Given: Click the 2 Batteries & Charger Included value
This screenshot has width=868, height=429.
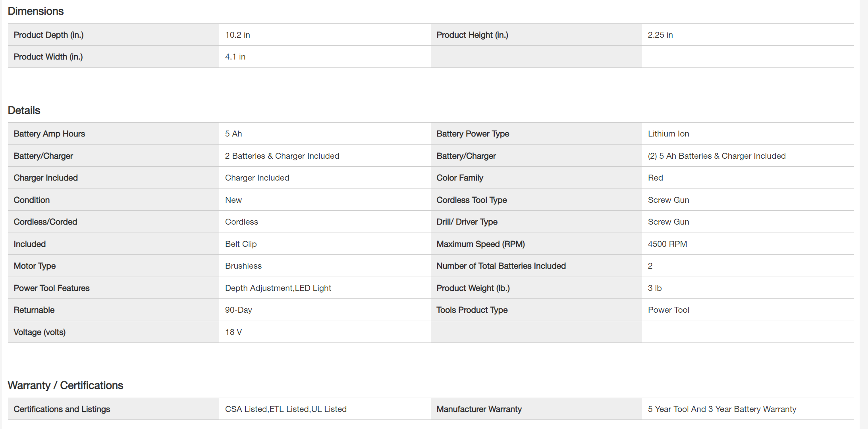Looking at the screenshot, I should 282,156.
